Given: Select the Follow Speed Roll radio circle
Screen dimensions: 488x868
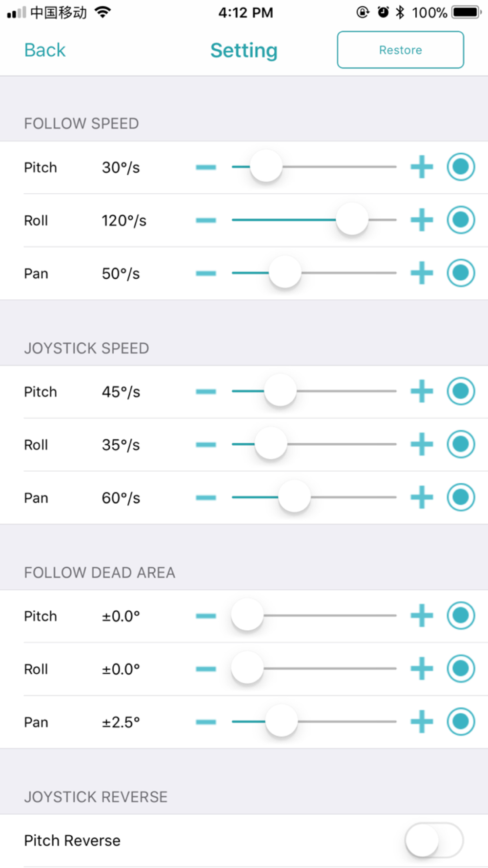Looking at the screenshot, I should (461, 220).
